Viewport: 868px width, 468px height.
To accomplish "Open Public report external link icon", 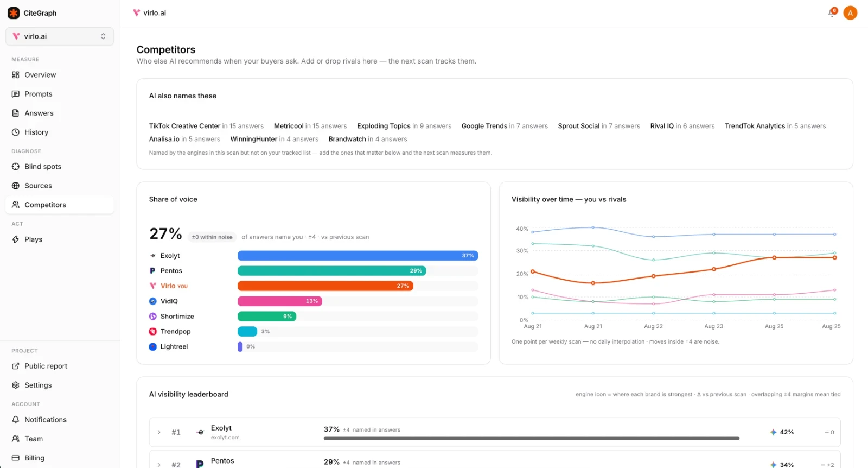I will 16,366.
